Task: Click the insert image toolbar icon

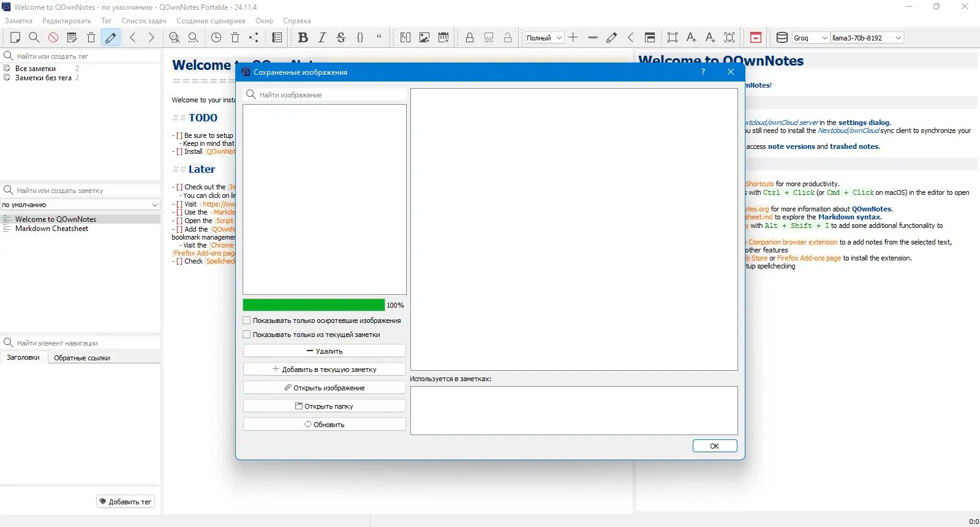Action: click(424, 37)
